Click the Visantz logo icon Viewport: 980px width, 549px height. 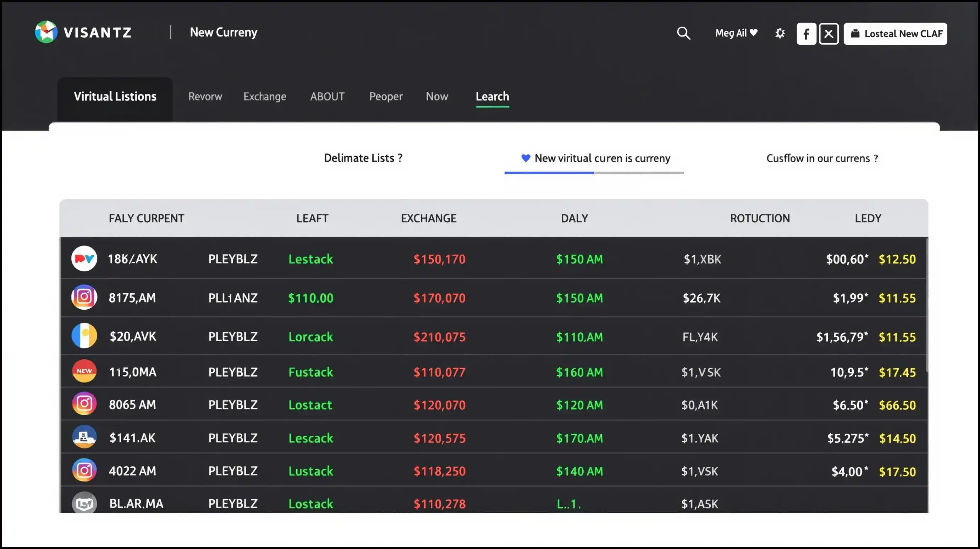[x=46, y=32]
